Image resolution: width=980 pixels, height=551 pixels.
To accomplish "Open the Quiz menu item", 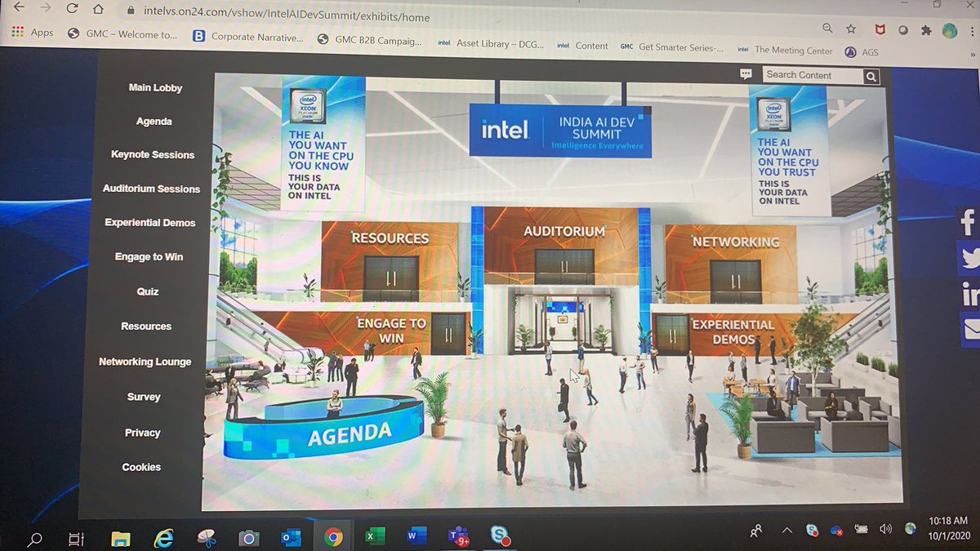I will click(x=148, y=291).
